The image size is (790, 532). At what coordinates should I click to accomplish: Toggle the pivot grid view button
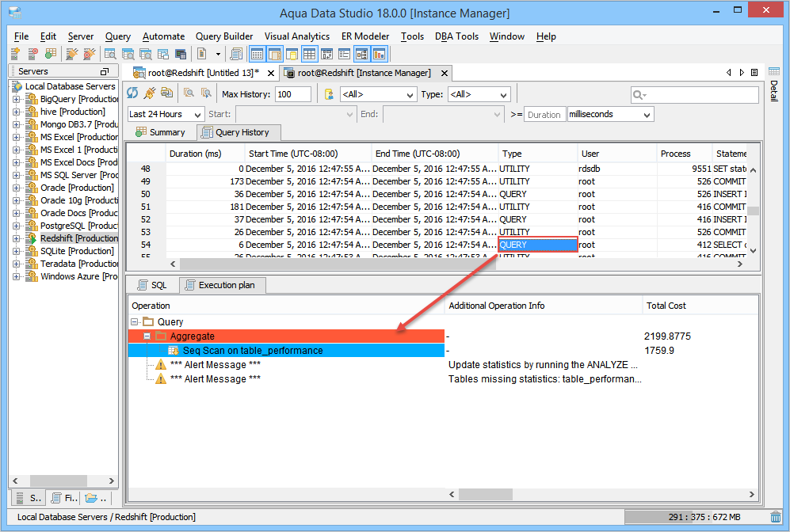327,54
